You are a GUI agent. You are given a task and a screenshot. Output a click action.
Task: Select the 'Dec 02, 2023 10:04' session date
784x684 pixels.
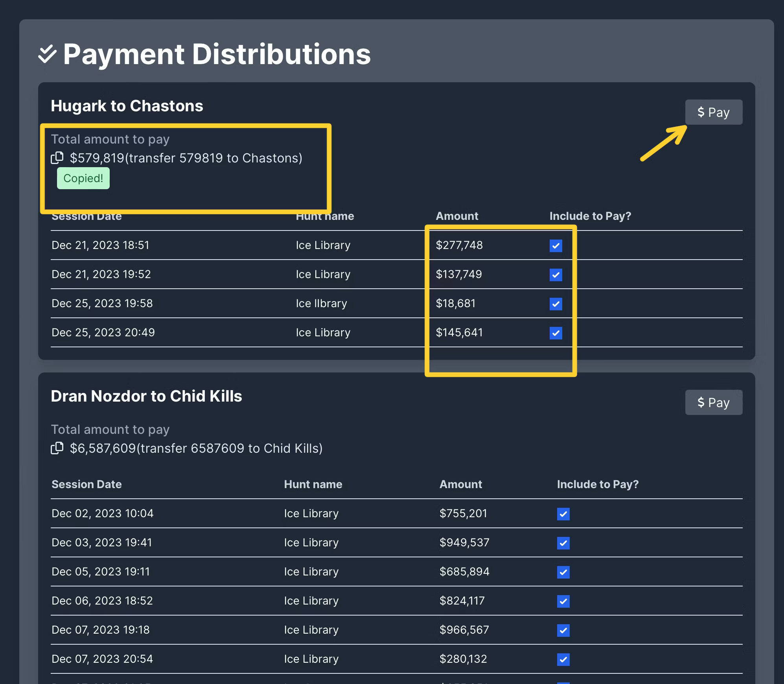pos(103,513)
